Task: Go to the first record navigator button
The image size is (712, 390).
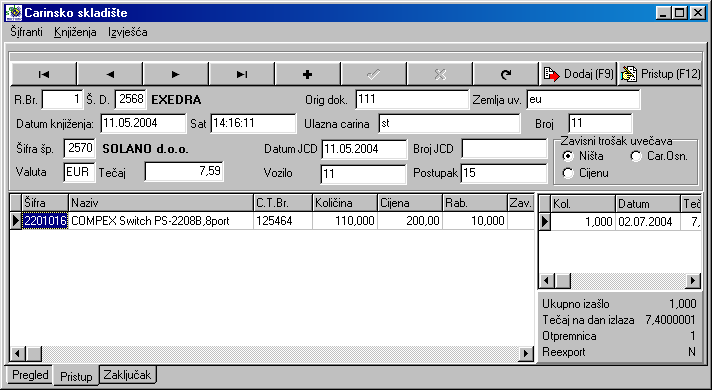Action: 44,74
